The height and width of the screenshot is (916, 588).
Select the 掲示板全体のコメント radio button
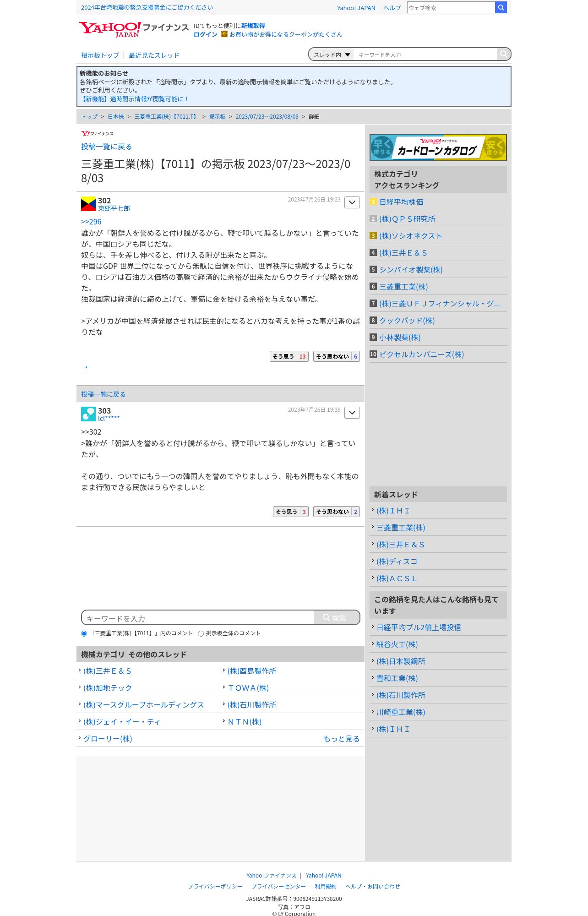pyautogui.click(x=201, y=633)
